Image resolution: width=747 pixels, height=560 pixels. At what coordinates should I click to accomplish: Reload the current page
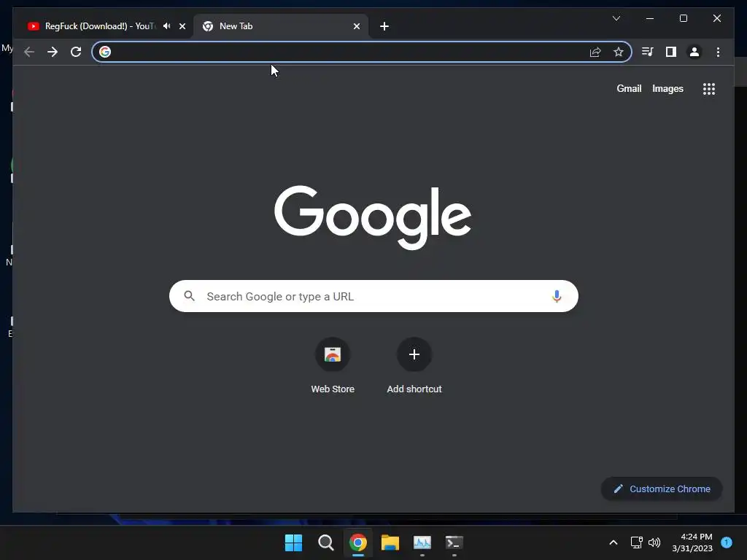click(76, 52)
